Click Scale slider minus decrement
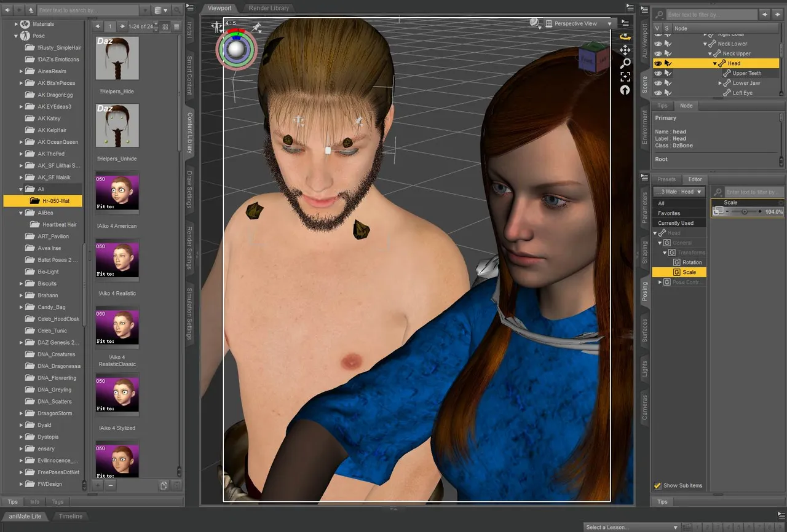Screen dimensions: 787x532 [727, 211]
